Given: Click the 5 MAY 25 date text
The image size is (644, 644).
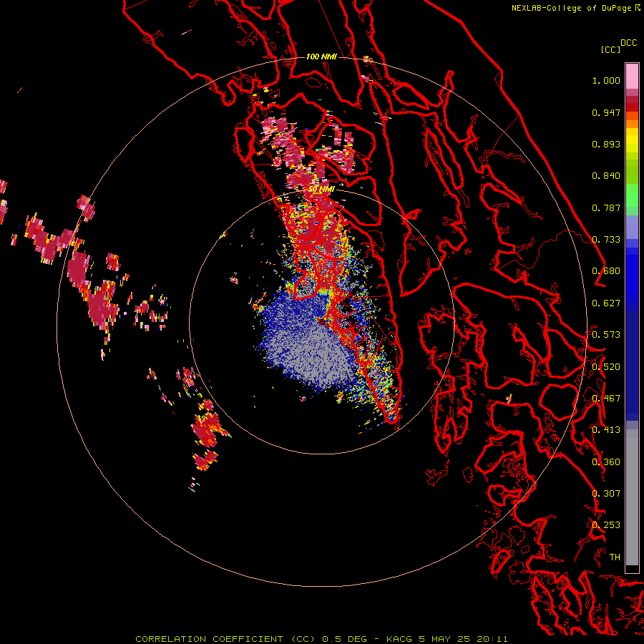Looking at the screenshot, I should pos(444,639).
